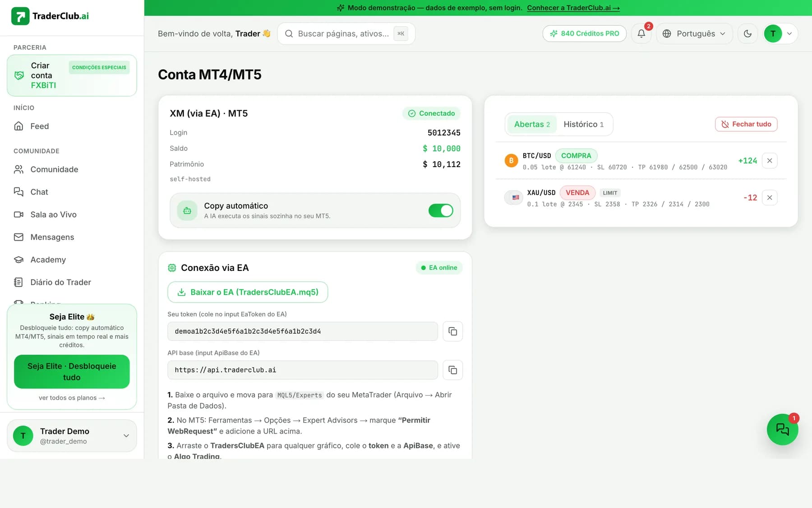
Task: Click Criar conta FXBiTI card
Action: click(x=72, y=75)
